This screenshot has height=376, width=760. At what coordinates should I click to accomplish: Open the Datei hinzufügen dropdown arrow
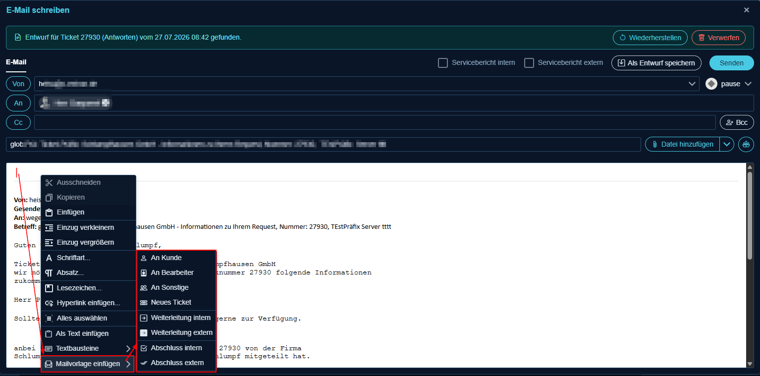click(727, 144)
